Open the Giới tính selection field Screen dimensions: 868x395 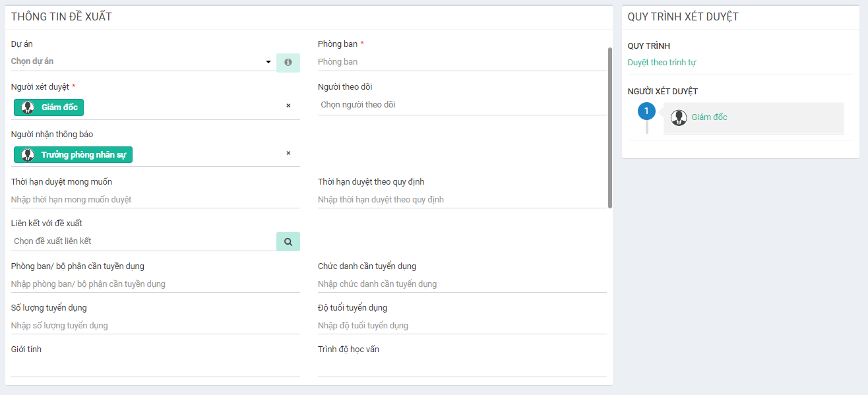click(156, 367)
